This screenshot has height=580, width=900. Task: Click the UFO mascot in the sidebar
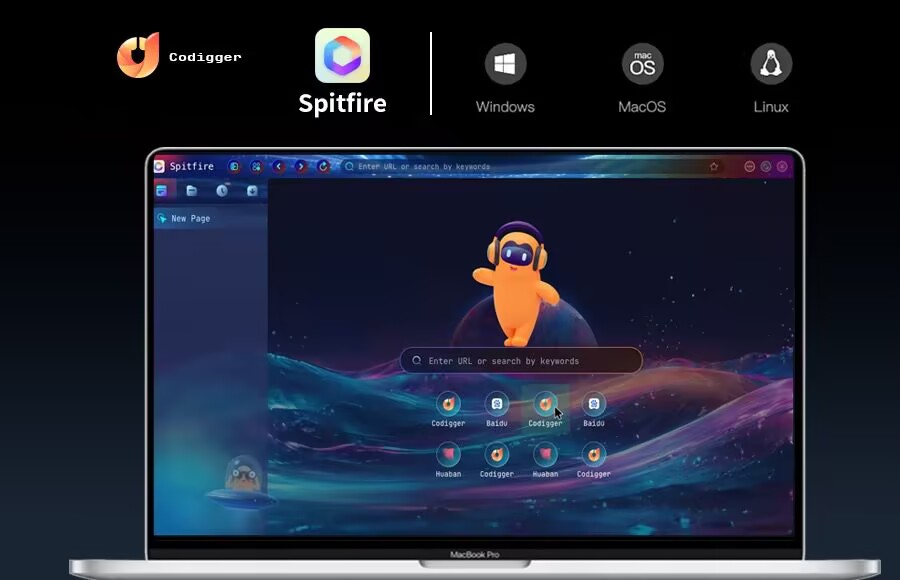(242, 482)
